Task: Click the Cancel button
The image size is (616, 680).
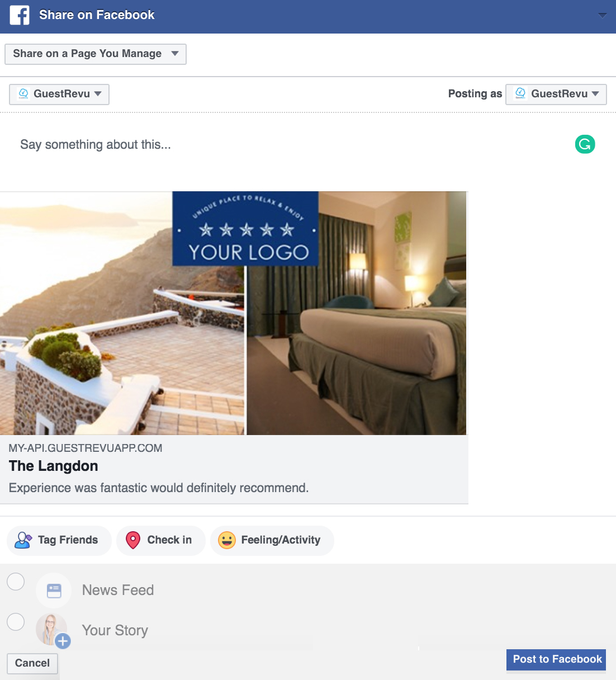Action: pyautogui.click(x=32, y=663)
